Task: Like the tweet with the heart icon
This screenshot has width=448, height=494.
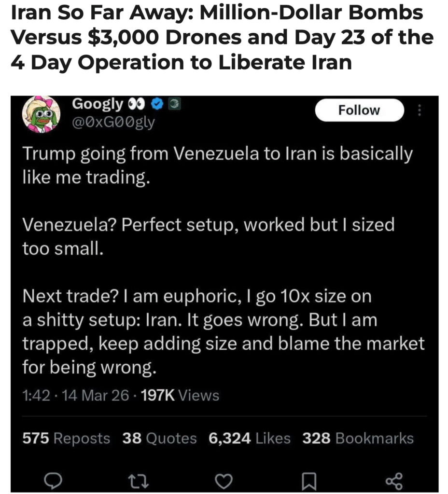Action: (x=224, y=480)
